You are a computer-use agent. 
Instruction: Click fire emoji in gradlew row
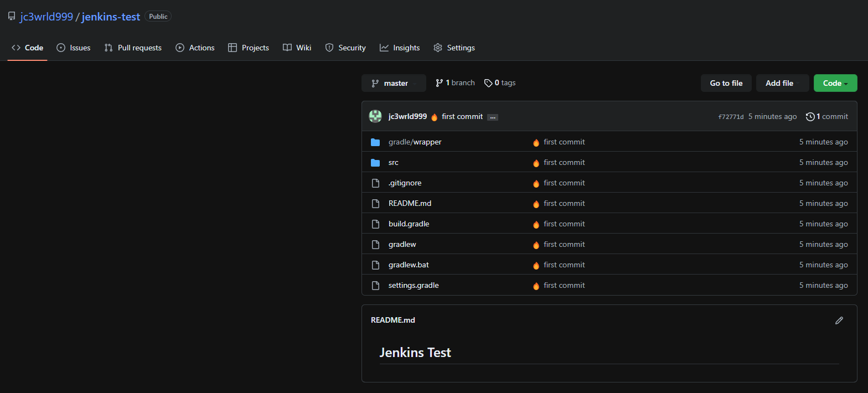(536, 245)
